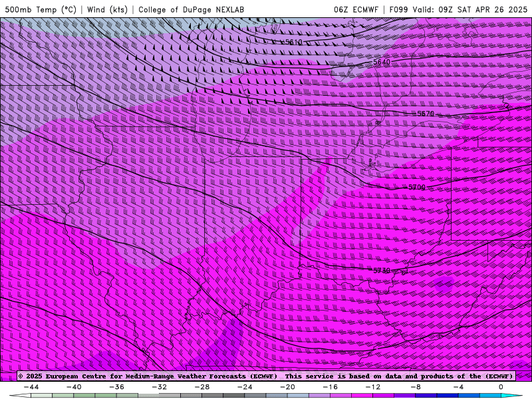Click the -20 value on temperature scale
Viewport: 532px width, 399px height.
click(288, 387)
